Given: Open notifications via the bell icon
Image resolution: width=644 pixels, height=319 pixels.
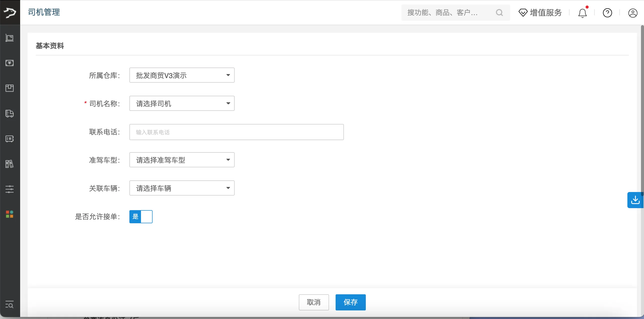Looking at the screenshot, I should 582,13.
